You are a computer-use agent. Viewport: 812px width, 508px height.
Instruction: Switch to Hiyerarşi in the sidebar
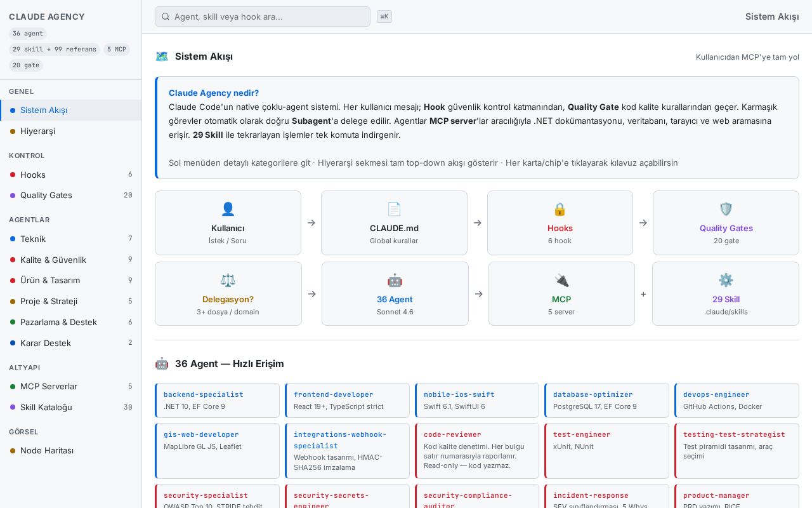pyautogui.click(x=71, y=131)
